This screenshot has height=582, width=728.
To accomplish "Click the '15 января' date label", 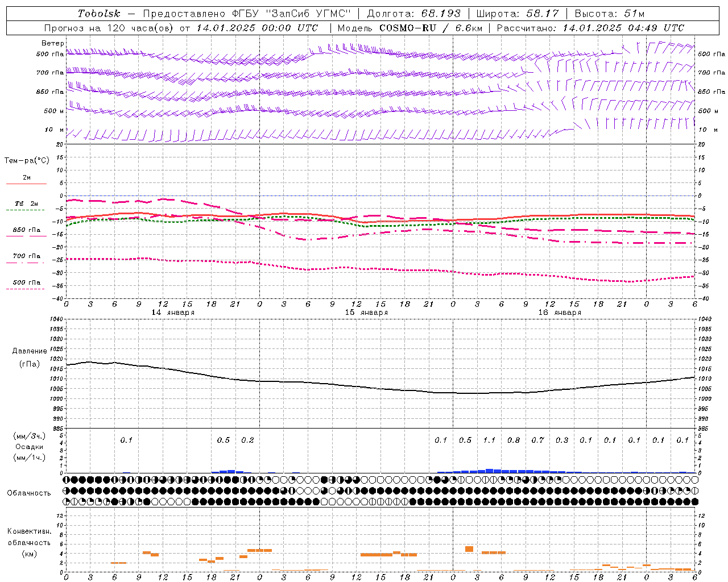I will click(366, 313).
